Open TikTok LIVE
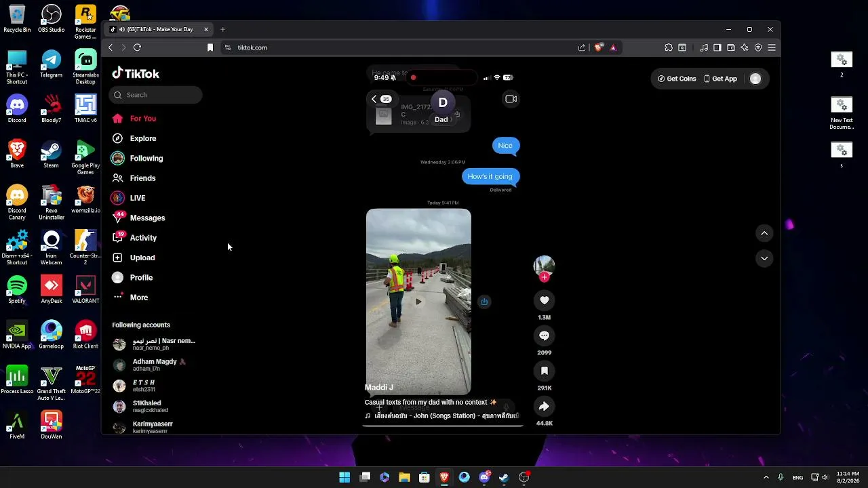This screenshot has height=488, width=868. click(x=129, y=198)
